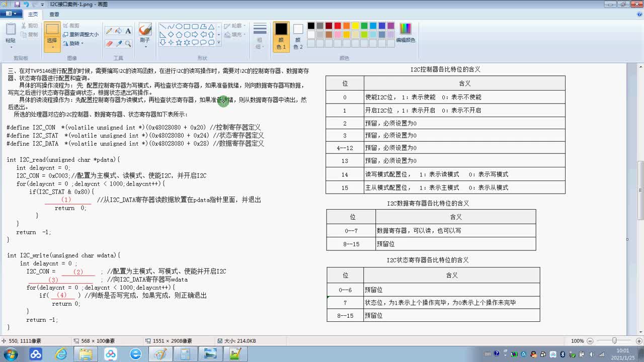The width and height of the screenshot is (644, 362).
Task: Adjust the zoom slider handle
Action: click(x=614, y=341)
